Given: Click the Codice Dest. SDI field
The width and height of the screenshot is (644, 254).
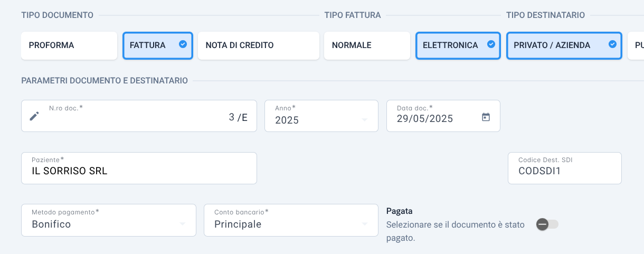Looking at the screenshot, I should pyautogui.click(x=565, y=168).
